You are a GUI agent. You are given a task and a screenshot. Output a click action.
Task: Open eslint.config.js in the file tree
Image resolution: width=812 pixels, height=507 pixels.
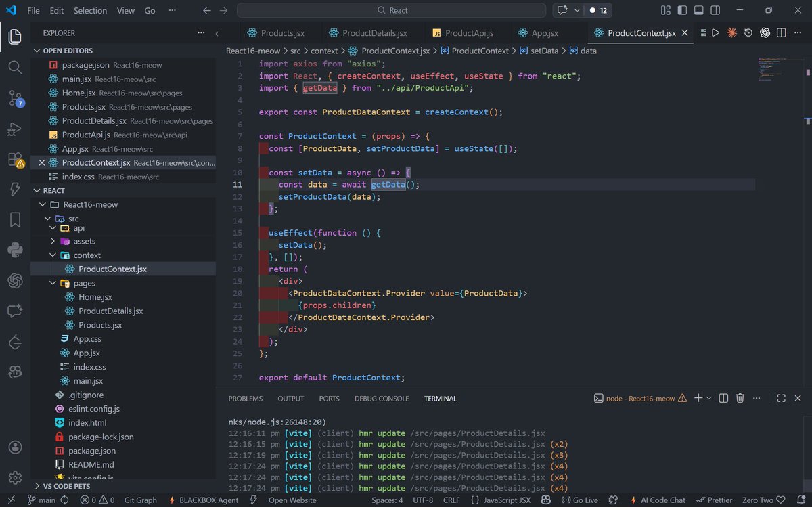95,409
